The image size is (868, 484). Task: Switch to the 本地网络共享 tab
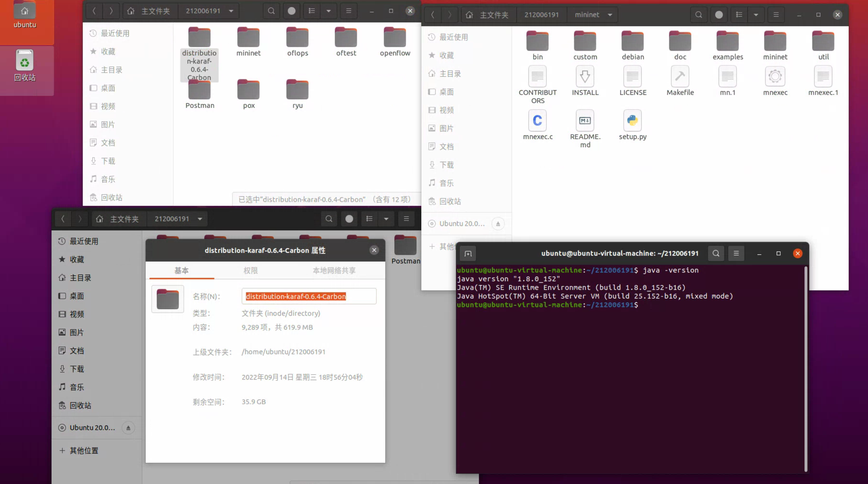[334, 271]
